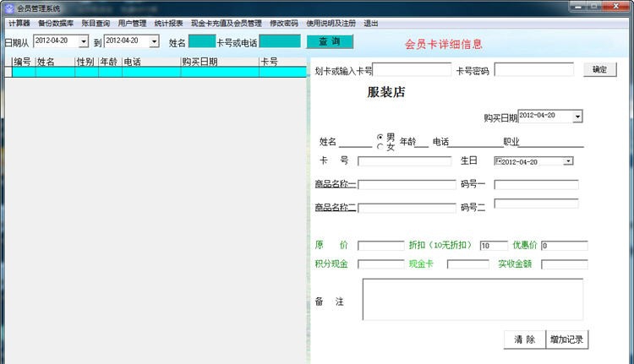Click the 卡号或电话 search field

click(280, 41)
